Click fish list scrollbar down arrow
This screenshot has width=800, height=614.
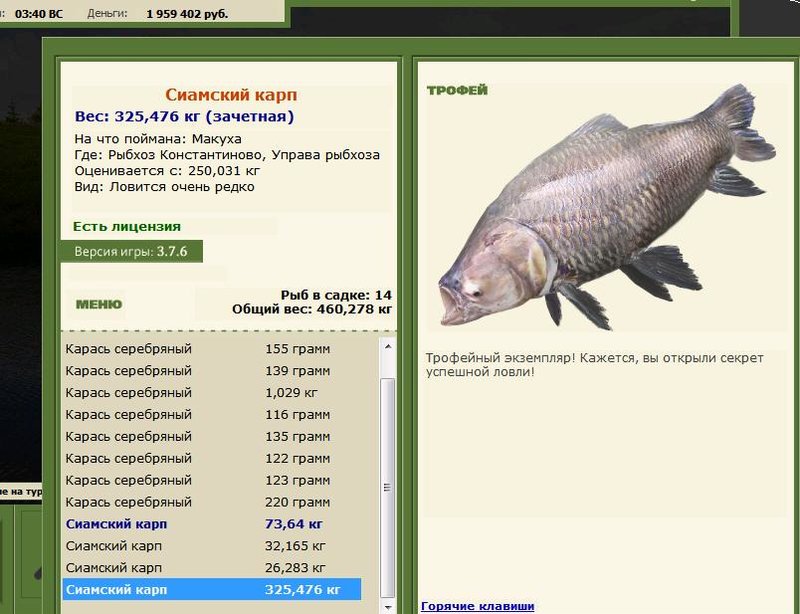point(388,607)
